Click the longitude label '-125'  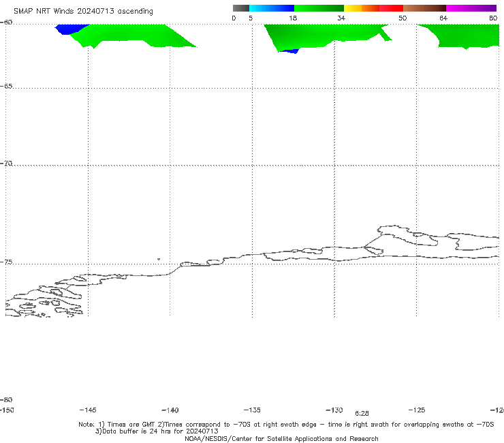(417, 410)
